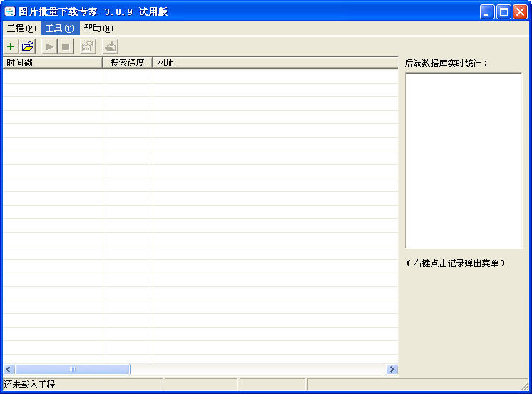Open project with the folder icon
The height and width of the screenshot is (394, 532).
[28, 46]
